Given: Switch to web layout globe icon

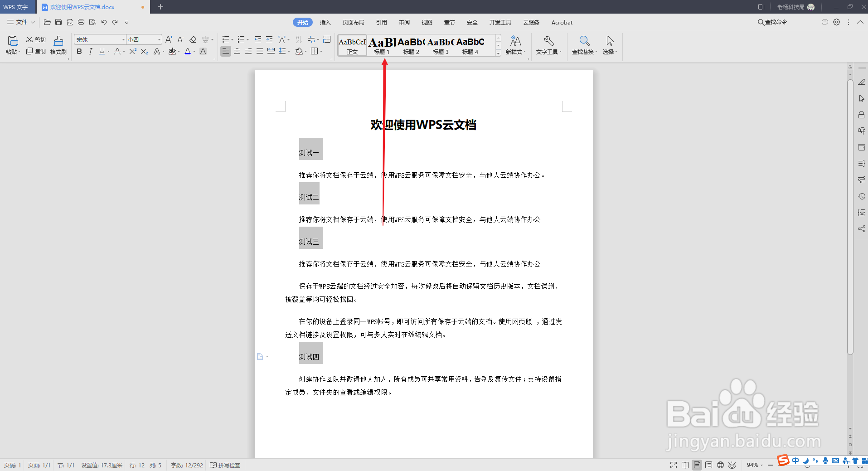Looking at the screenshot, I should coord(720,465).
